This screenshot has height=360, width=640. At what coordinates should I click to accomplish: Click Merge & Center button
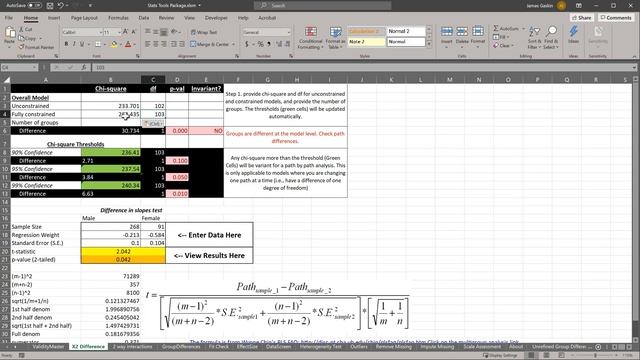click(x=209, y=44)
